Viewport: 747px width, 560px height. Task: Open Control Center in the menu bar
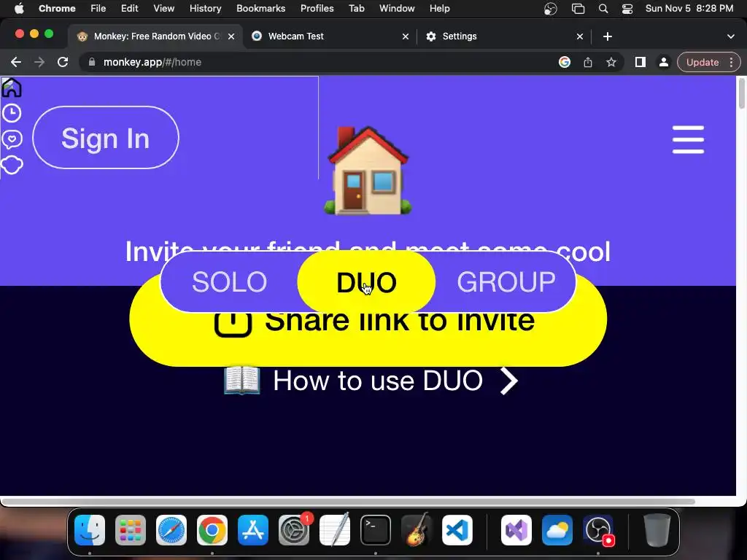pyautogui.click(x=627, y=9)
